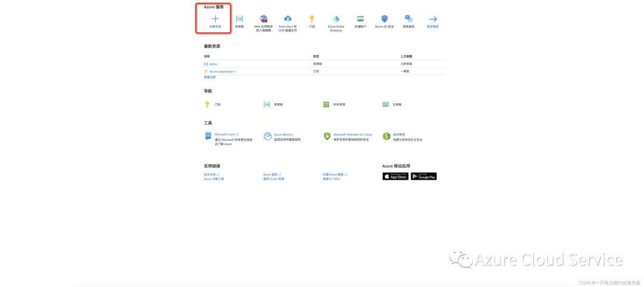Click the 几秒钟前 cell in the demo row
Screen dimensions: 644x287
click(406, 64)
